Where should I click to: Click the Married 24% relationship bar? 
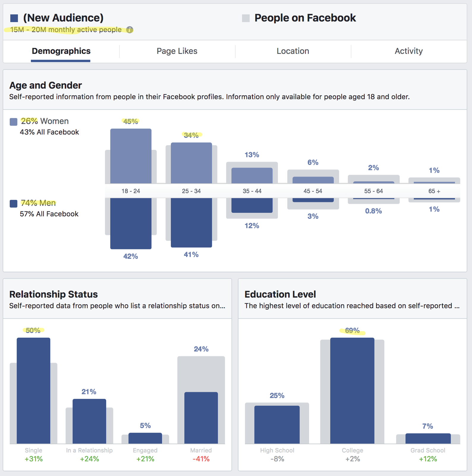[x=201, y=418]
